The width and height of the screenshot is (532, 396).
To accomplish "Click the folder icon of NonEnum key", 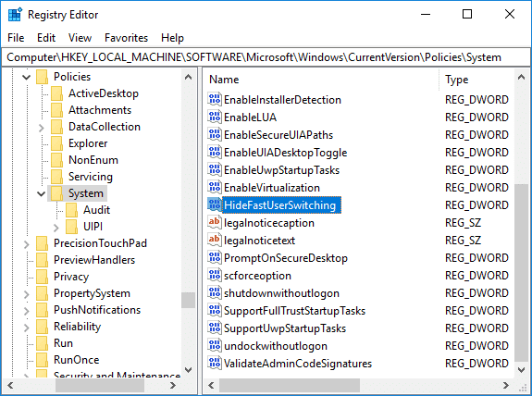I will pos(56,160).
